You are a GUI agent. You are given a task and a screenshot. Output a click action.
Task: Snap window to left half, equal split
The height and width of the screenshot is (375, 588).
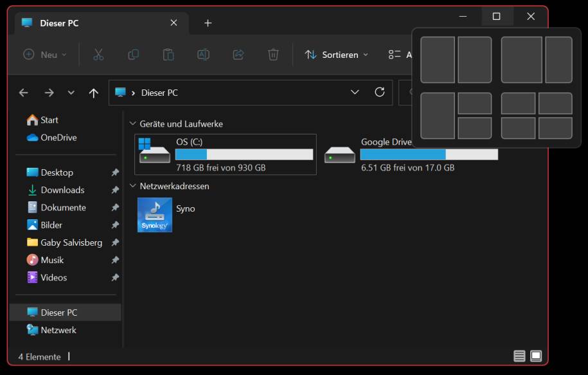(x=438, y=60)
